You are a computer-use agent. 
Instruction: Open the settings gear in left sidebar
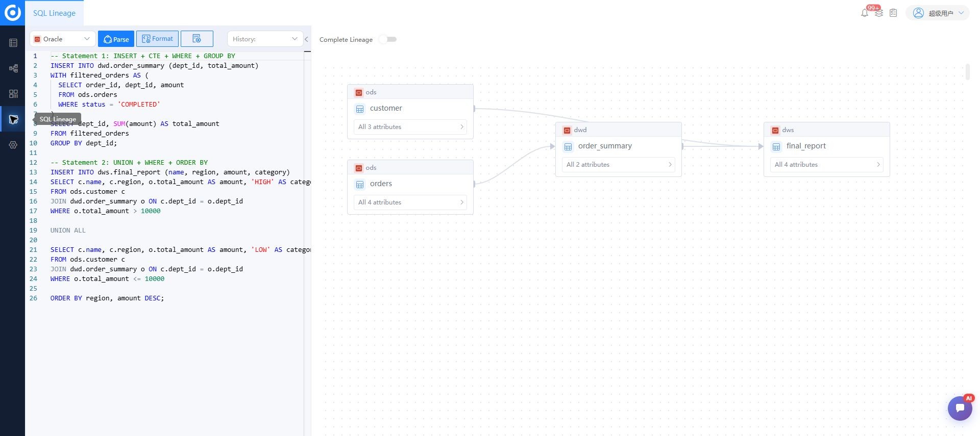[x=13, y=145]
